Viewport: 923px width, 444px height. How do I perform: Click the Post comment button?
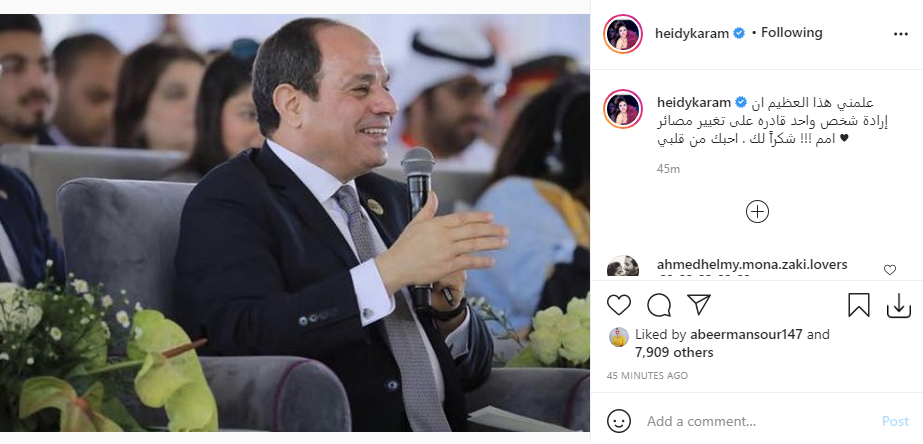coord(895,422)
